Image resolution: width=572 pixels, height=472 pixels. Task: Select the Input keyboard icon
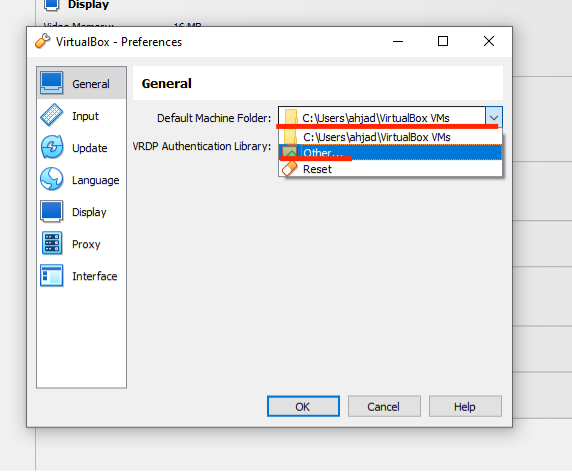(x=51, y=115)
